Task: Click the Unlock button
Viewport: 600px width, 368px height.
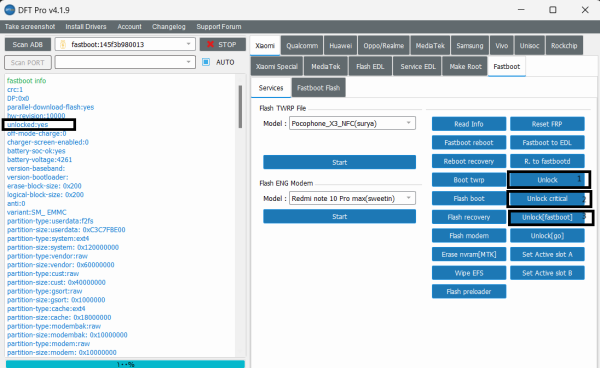Action: pyautogui.click(x=547, y=180)
